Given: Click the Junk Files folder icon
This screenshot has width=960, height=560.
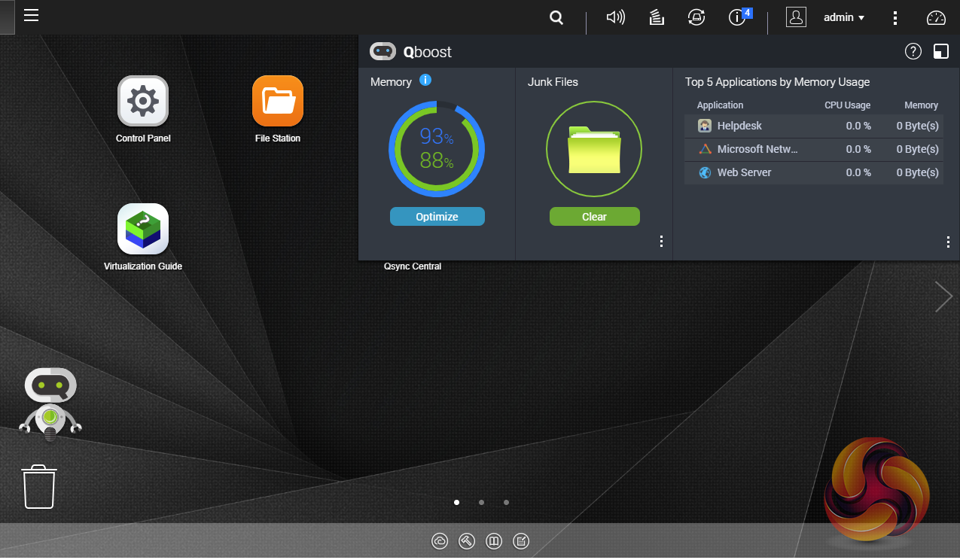Looking at the screenshot, I should [594, 149].
